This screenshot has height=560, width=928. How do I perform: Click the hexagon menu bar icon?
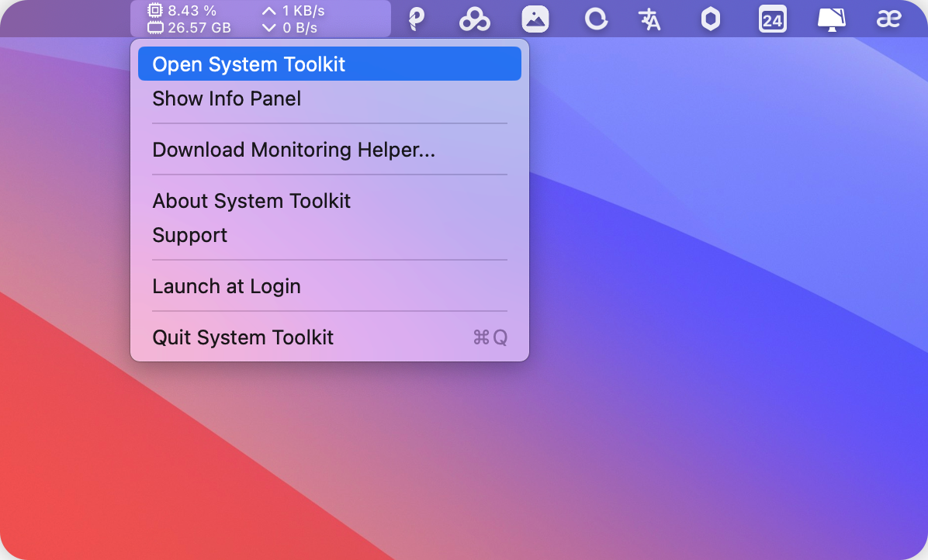pos(711,19)
